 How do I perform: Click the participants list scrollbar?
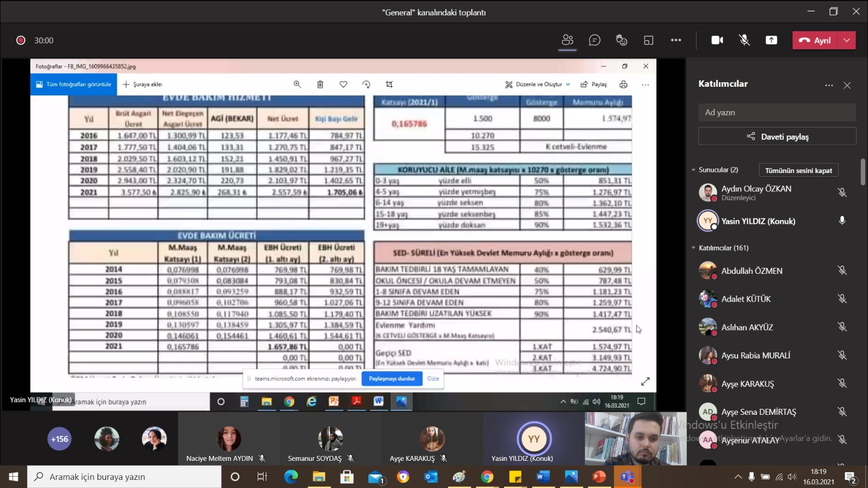(863, 171)
